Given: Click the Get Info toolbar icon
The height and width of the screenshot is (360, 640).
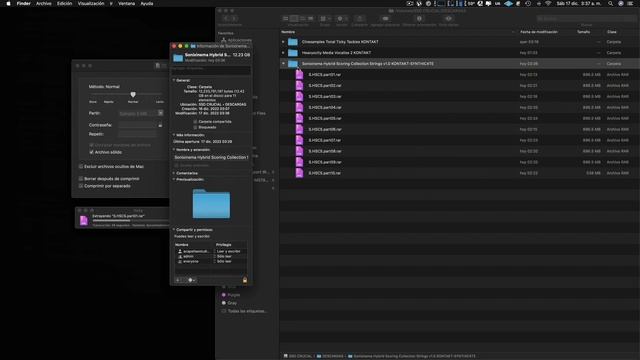Looking at the screenshot, I should (x=419, y=19).
